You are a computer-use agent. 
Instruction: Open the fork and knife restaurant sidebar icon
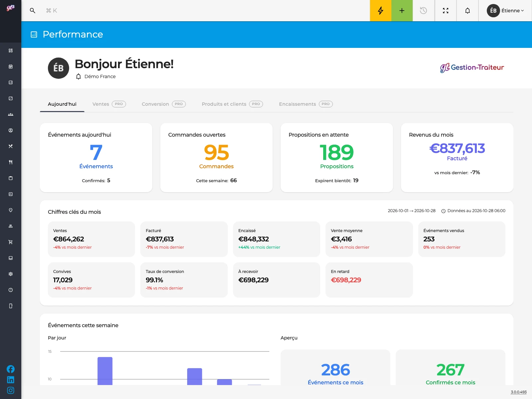11,162
